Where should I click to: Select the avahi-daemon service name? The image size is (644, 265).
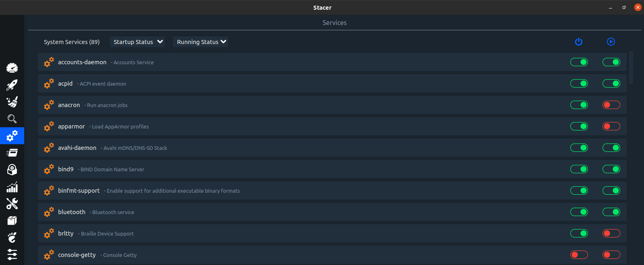[x=77, y=148]
